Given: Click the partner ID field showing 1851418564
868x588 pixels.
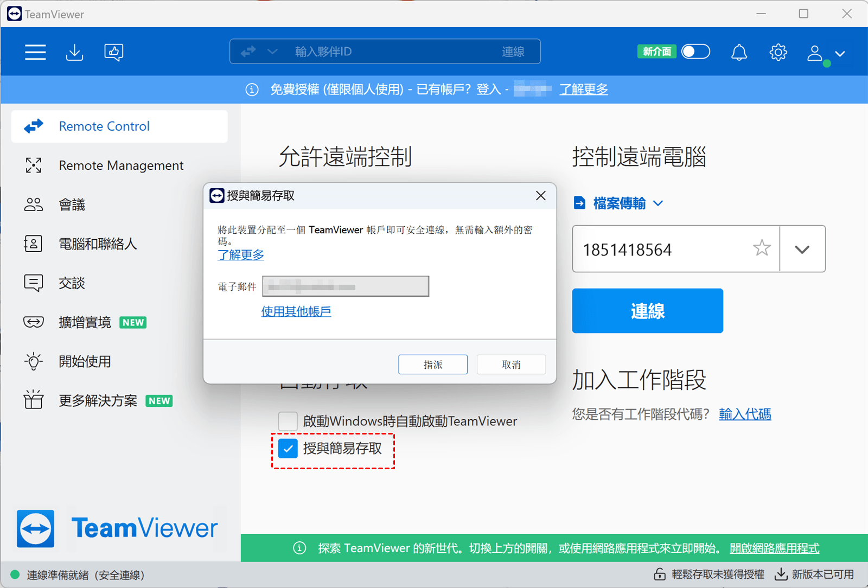Looking at the screenshot, I should [x=676, y=249].
